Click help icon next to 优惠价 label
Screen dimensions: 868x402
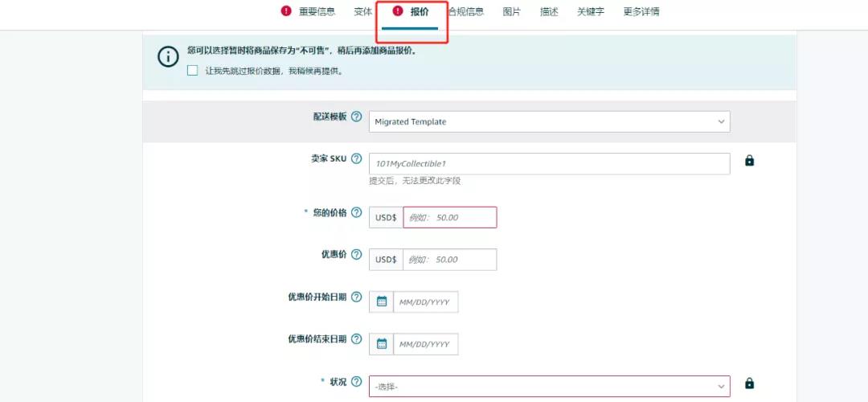click(356, 255)
